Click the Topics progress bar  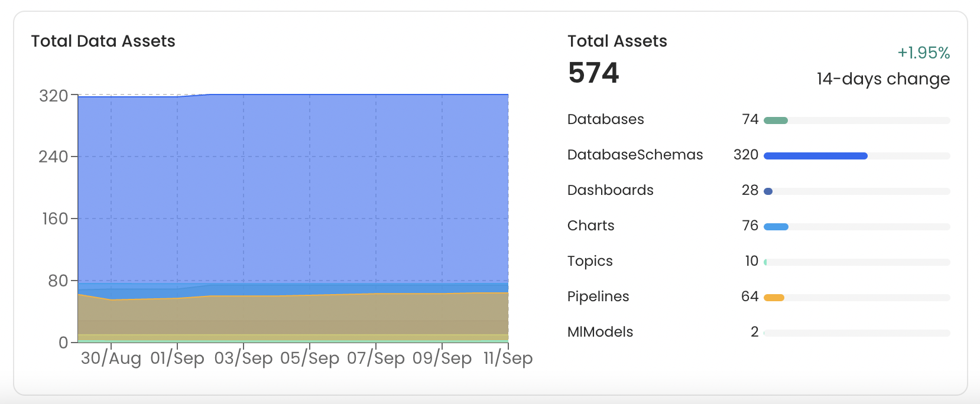(x=856, y=262)
